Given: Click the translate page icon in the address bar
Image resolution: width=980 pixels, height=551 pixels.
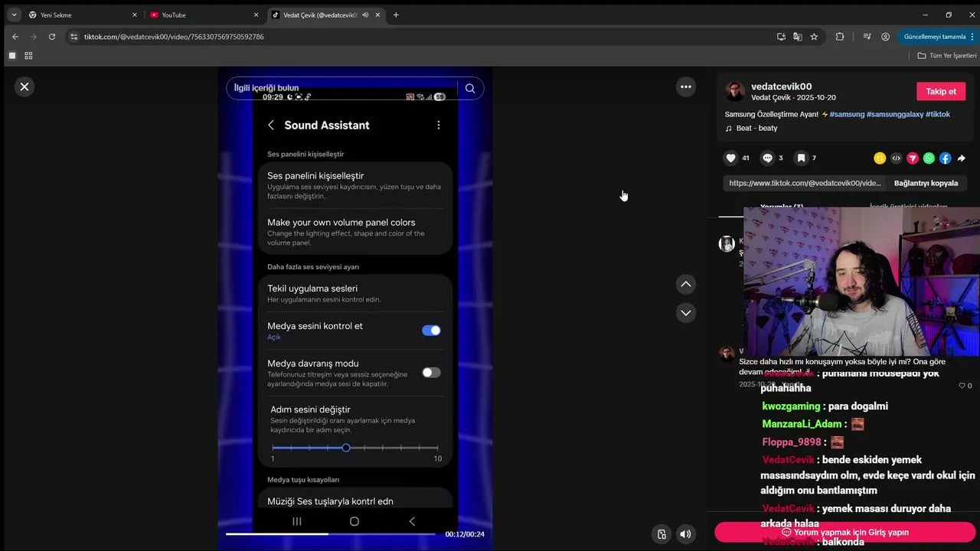Looking at the screenshot, I should pyautogui.click(x=798, y=37).
